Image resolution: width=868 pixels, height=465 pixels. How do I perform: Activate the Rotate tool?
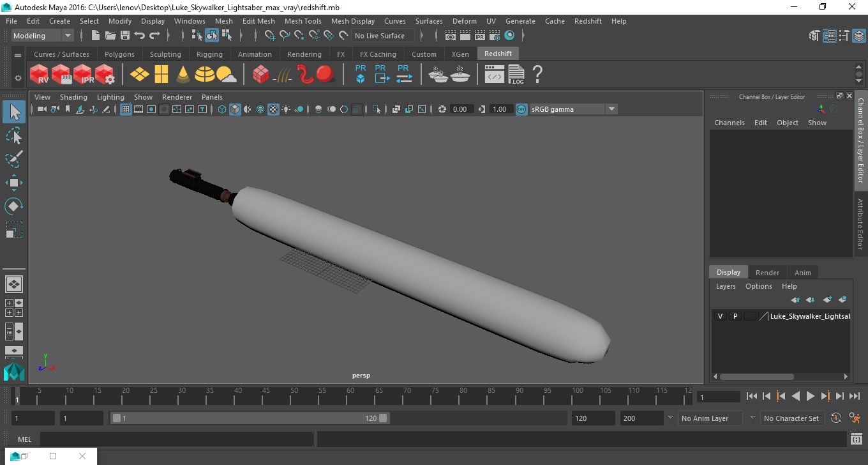pos(14,206)
